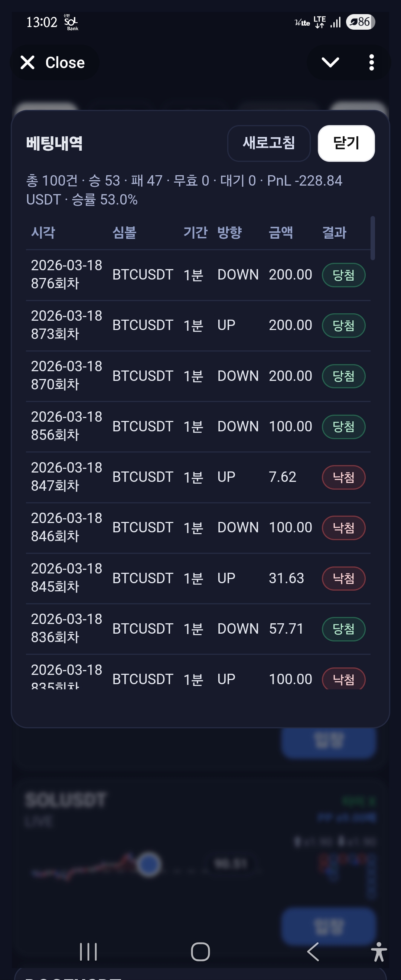Open the three-dot overflow menu
The height and width of the screenshot is (980, 401).
(x=371, y=62)
